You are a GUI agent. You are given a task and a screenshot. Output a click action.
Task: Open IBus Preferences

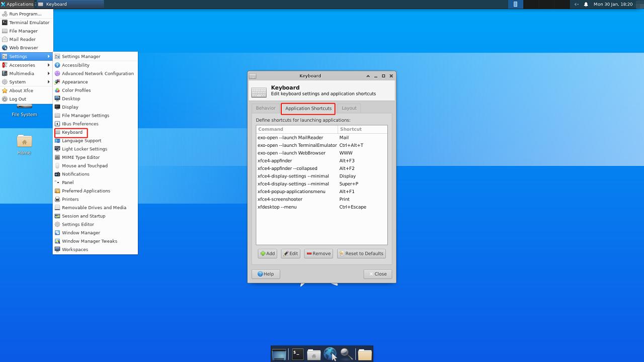click(95, 124)
